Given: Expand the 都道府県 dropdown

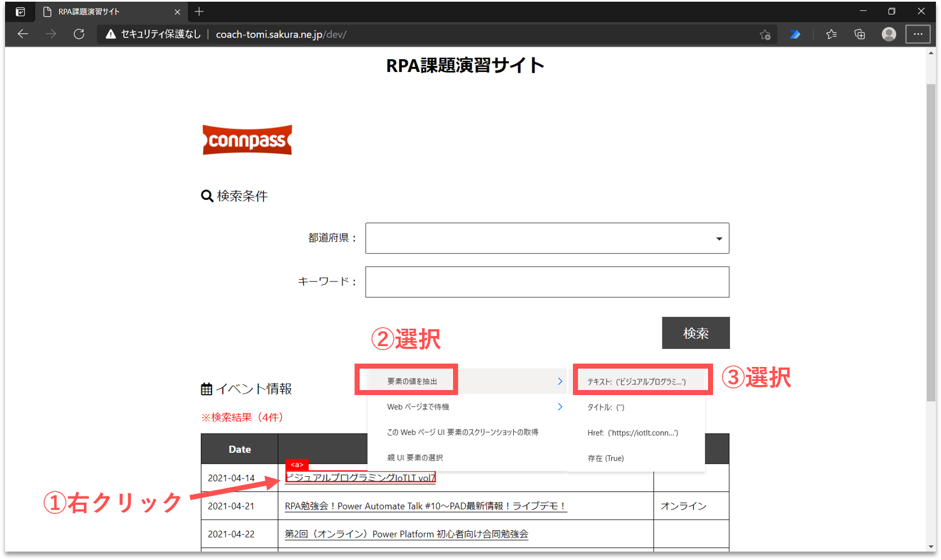Looking at the screenshot, I should 719,239.
